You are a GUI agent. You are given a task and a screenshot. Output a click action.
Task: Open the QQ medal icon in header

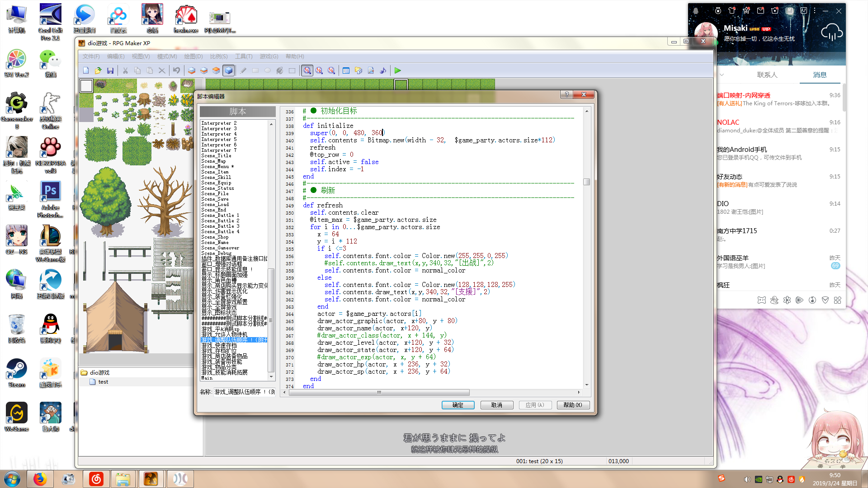tap(718, 11)
